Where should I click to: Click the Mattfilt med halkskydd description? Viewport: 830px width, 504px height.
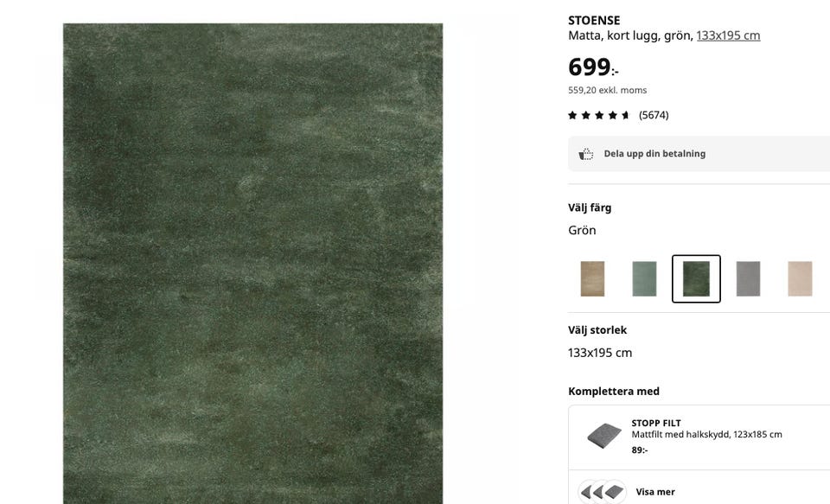point(706,434)
